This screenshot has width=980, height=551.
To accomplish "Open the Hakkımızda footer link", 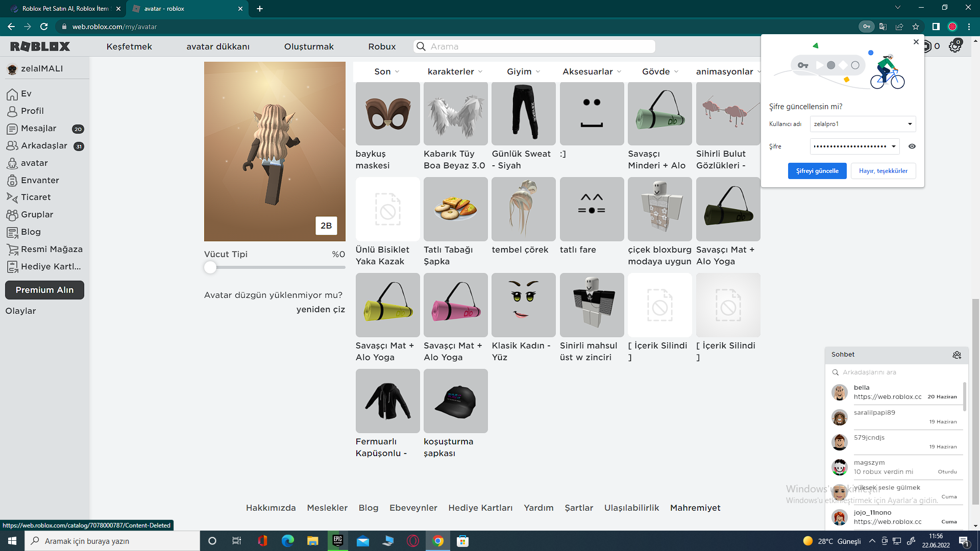I will click(271, 508).
